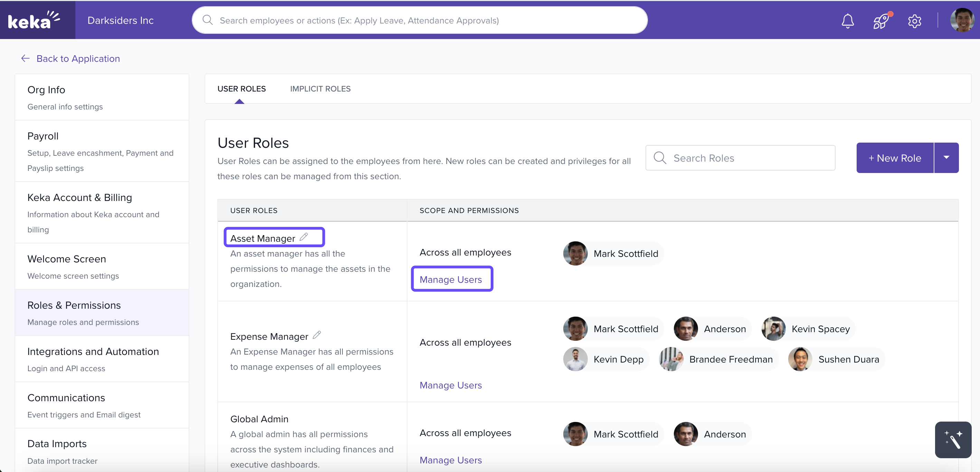Click the edit pencil beside Expense Manager
This screenshot has width=980, height=472.
click(317, 335)
